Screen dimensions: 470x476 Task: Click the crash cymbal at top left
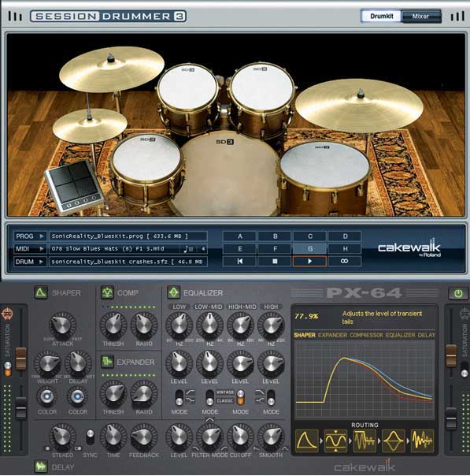point(112,69)
